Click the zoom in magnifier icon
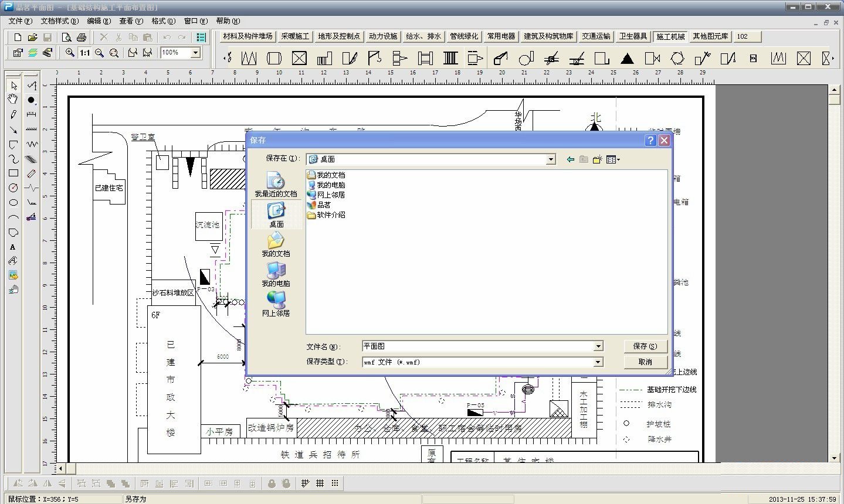Viewport: 844px width, 504px height. [x=70, y=53]
